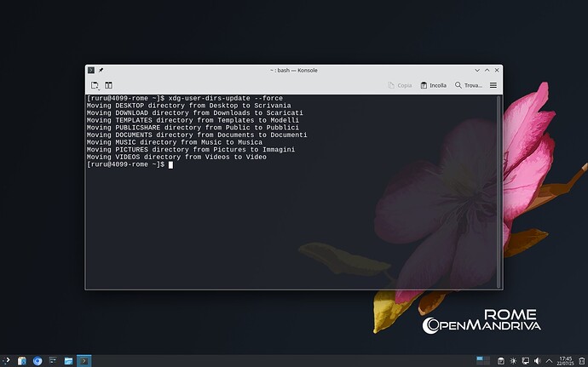This screenshot has height=367, width=588.
Task: Open the clock and calendar popup
Action: click(x=566, y=360)
